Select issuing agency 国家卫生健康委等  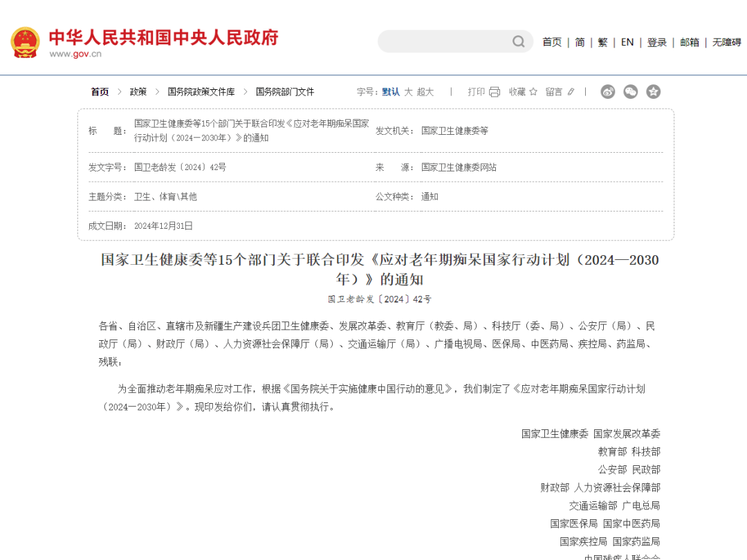coord(454,131)
